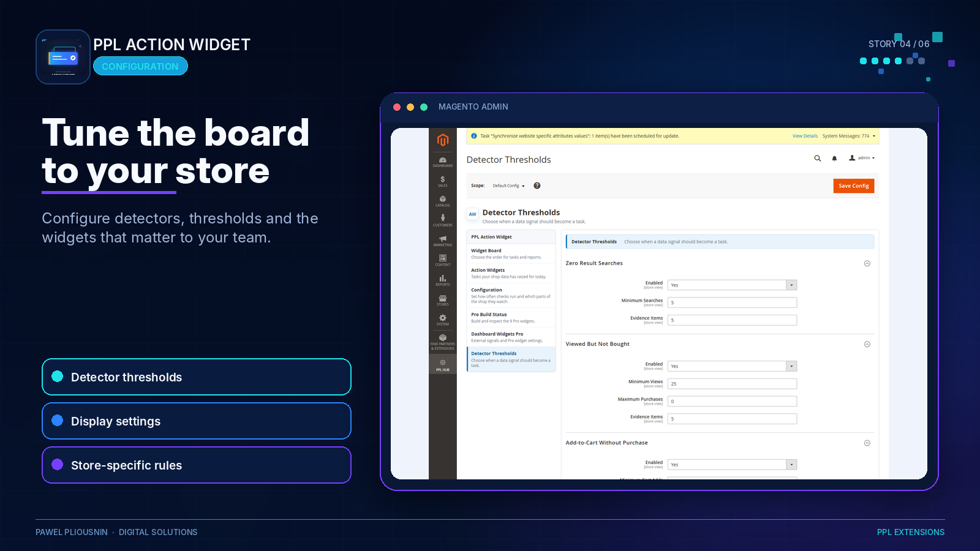Click the Magento logo in the admin sidebar
This screenshot has width=980, height=551.
[443, 140]
